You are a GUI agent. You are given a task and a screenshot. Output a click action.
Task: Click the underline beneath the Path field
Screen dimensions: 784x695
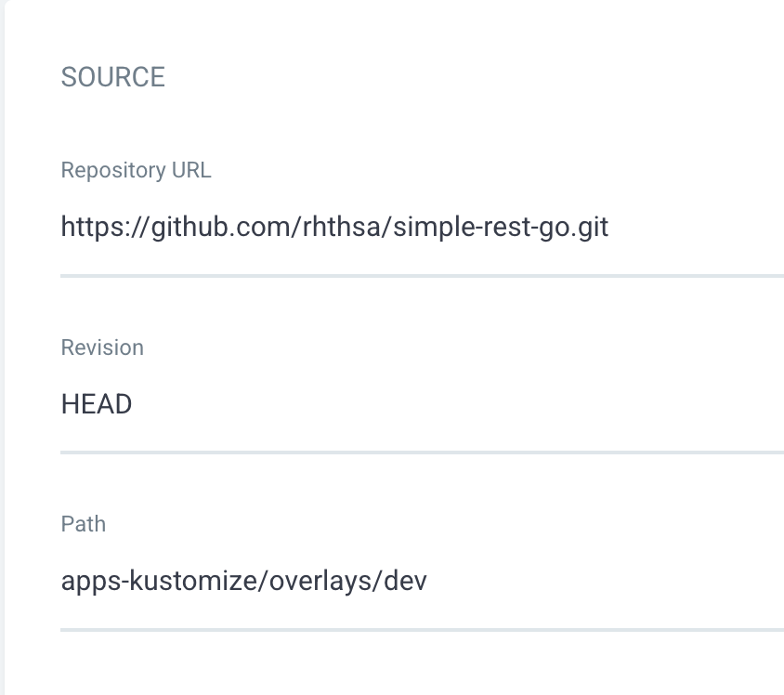tap(422, 630)
